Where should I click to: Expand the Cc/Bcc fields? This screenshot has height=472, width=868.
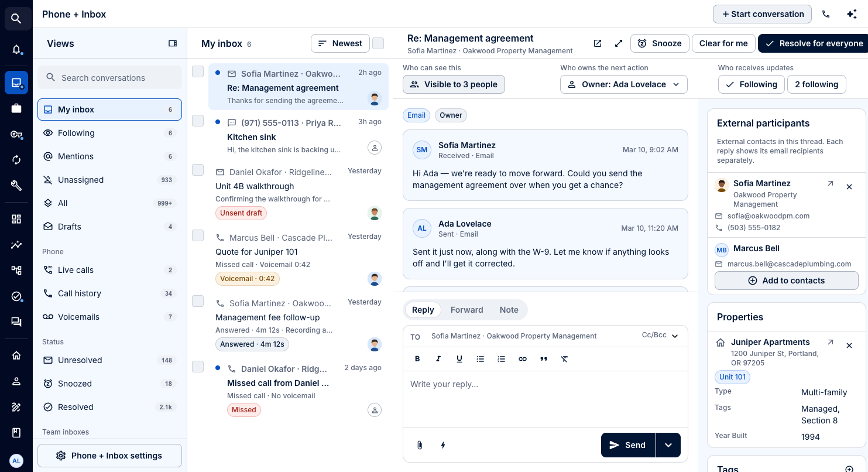(660, 336)
